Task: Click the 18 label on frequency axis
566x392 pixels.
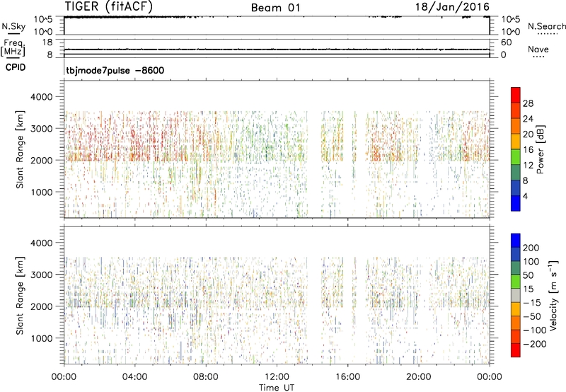Action: (x=47, y=42)
